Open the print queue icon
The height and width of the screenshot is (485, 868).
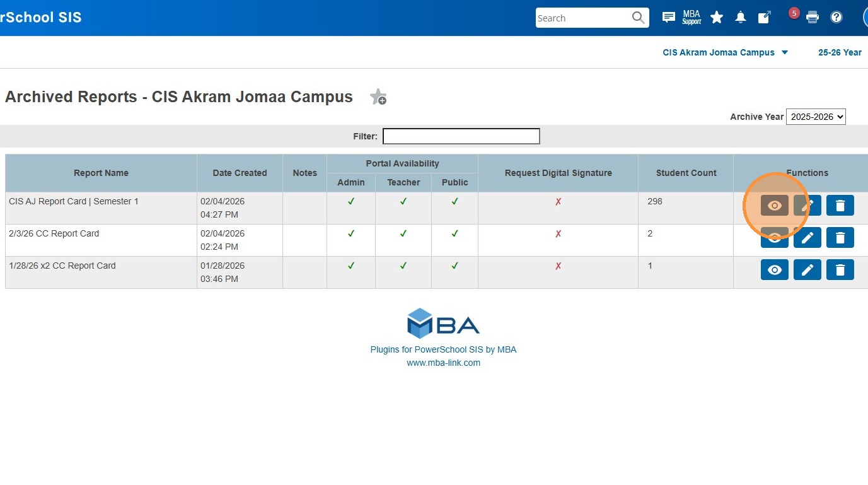point(813,18)
